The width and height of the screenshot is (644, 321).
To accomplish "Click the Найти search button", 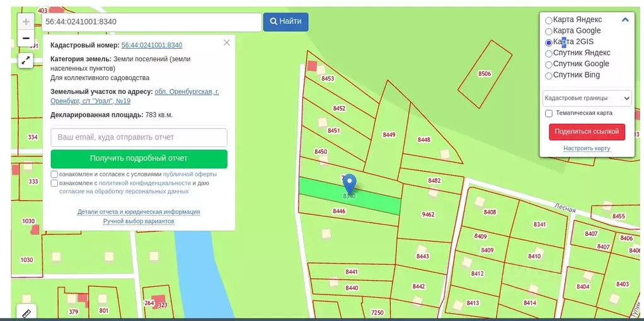I will 285,21.
